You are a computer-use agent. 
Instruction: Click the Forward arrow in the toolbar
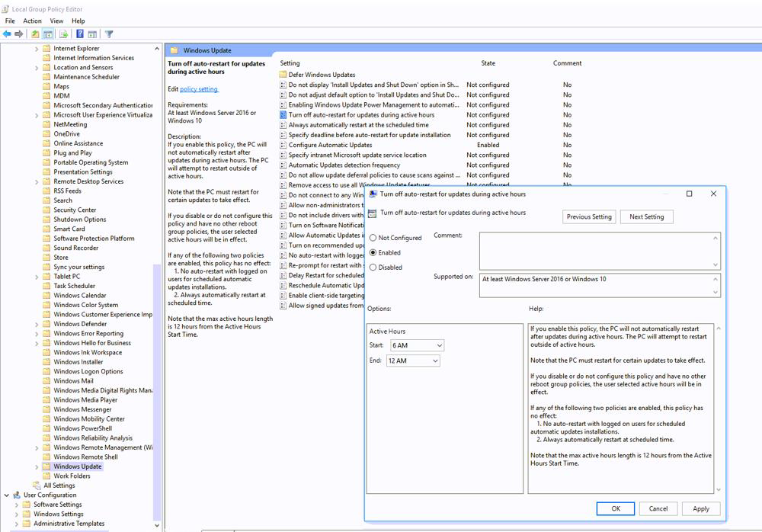pyautogui.click(x=19, y=34)
